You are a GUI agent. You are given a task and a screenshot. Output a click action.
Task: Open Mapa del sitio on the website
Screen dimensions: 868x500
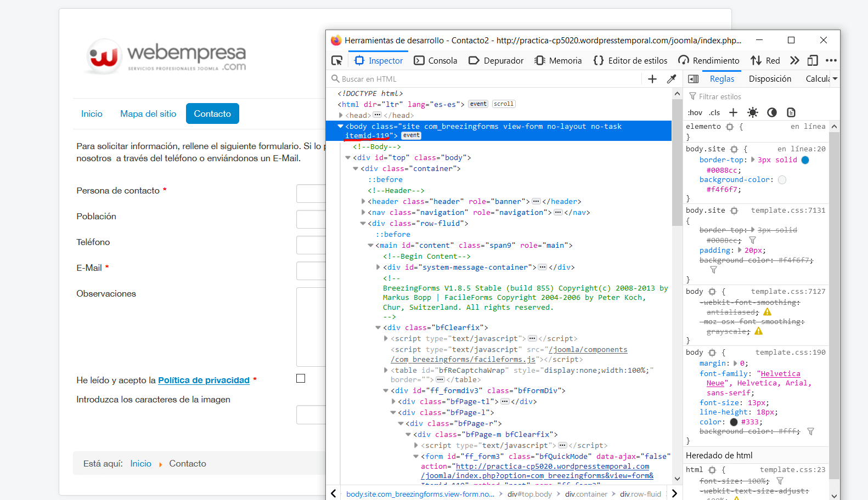[148, 113]
